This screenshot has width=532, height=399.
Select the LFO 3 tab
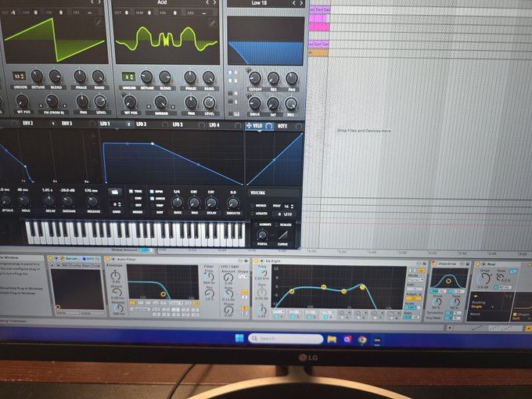click(178, 124)
